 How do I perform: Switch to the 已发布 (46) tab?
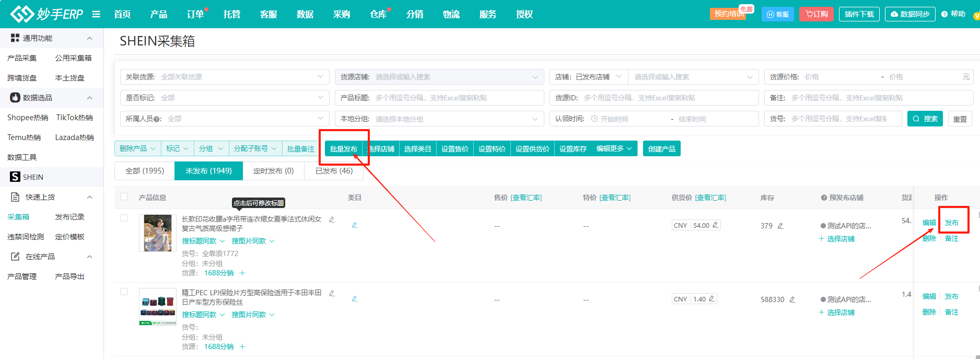[334, 171]
